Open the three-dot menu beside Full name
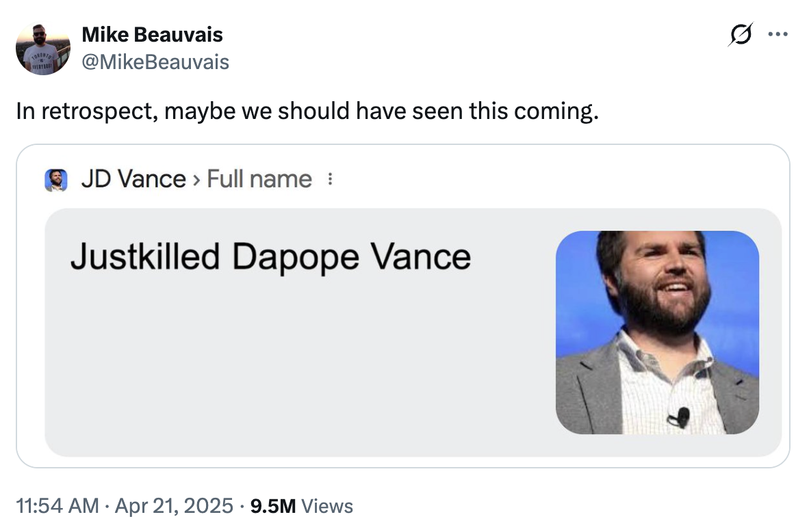809x532 pixels. coord(331,178)
